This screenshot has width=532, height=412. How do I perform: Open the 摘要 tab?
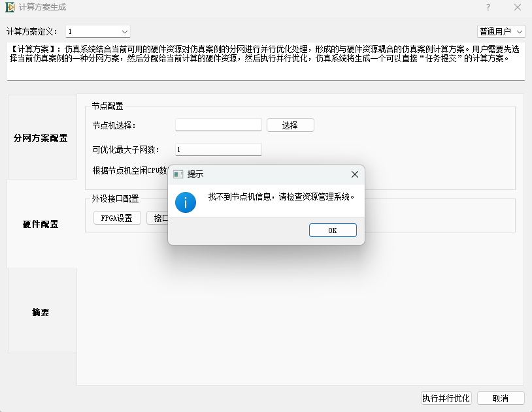tap(41, 312)
